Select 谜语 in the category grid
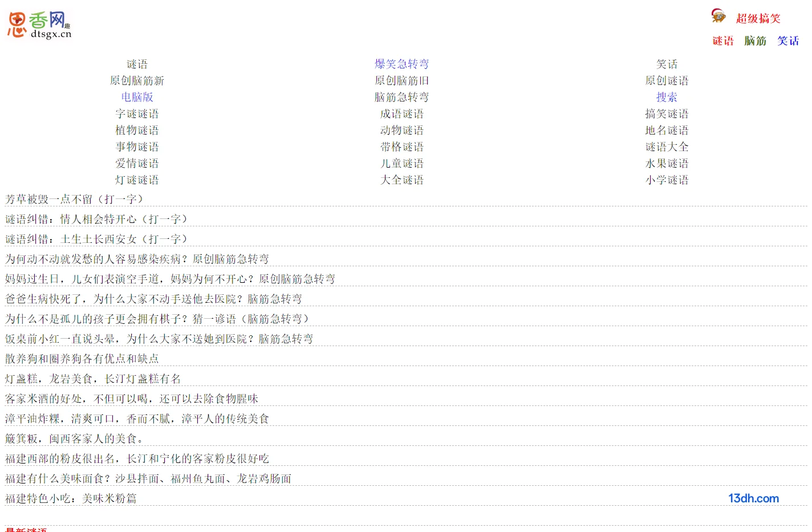812x532 pixels. (137, 64)
